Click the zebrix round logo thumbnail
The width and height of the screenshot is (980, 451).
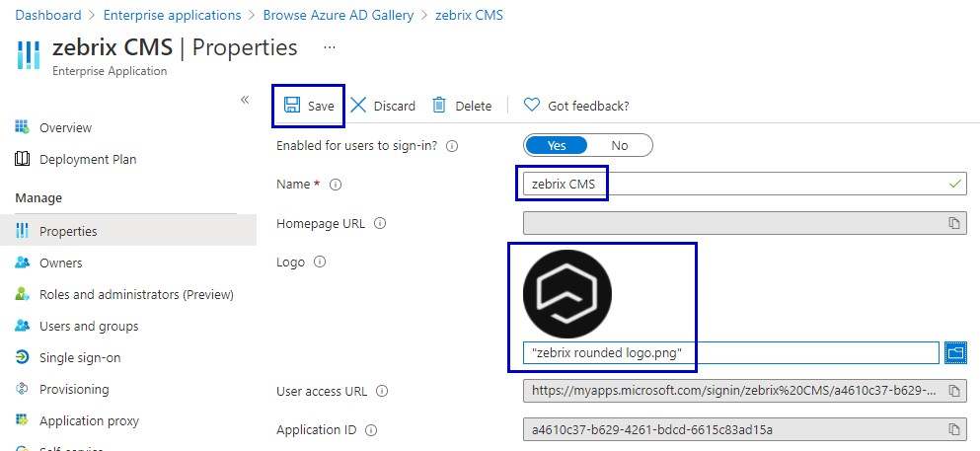pyautogui.click(x=567, y=294)
